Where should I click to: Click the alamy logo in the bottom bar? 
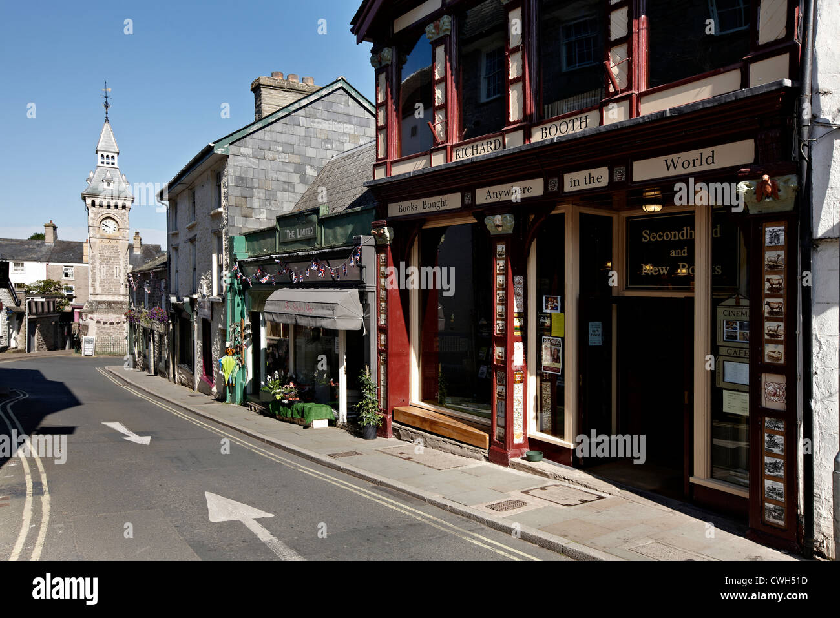point(65,589)
